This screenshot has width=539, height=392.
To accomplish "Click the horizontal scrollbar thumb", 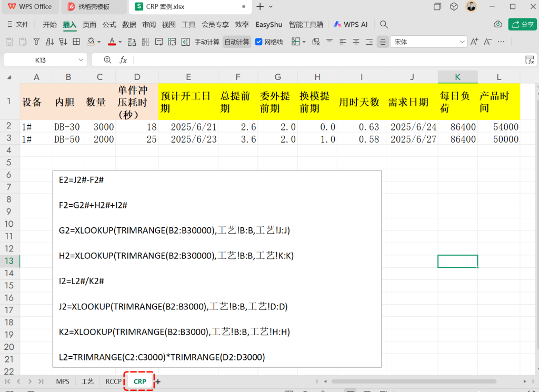I will pos(414,381).
